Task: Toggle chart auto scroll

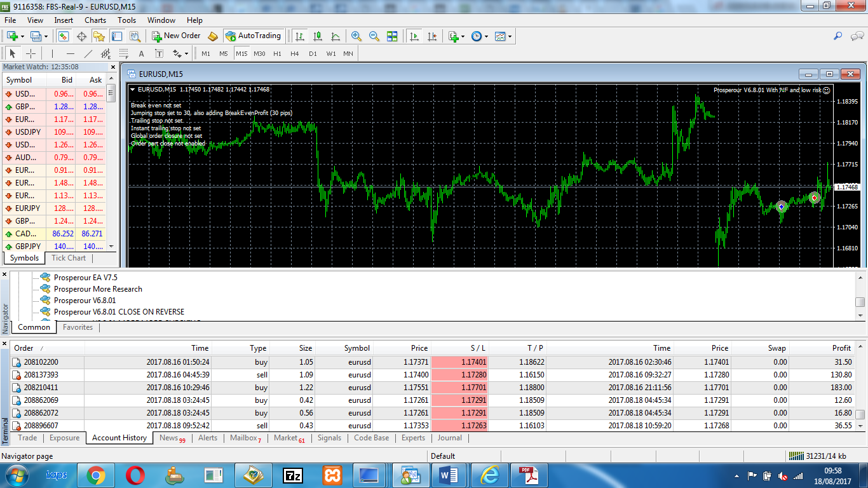Action: coord(414,36)
